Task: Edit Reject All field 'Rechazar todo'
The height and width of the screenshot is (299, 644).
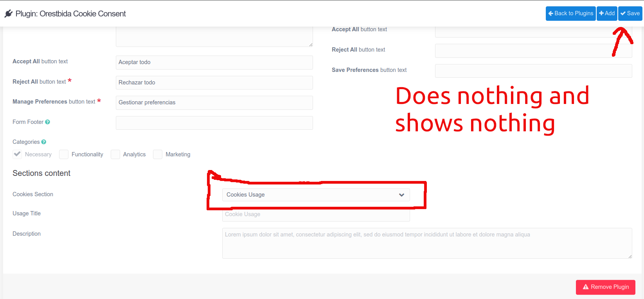Action: (x=214, y=82)
